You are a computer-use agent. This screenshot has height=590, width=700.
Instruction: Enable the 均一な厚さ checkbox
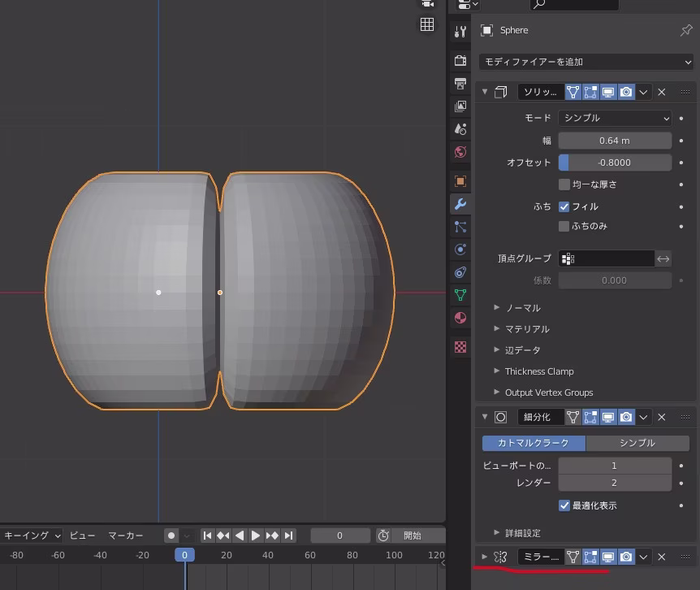564,184
